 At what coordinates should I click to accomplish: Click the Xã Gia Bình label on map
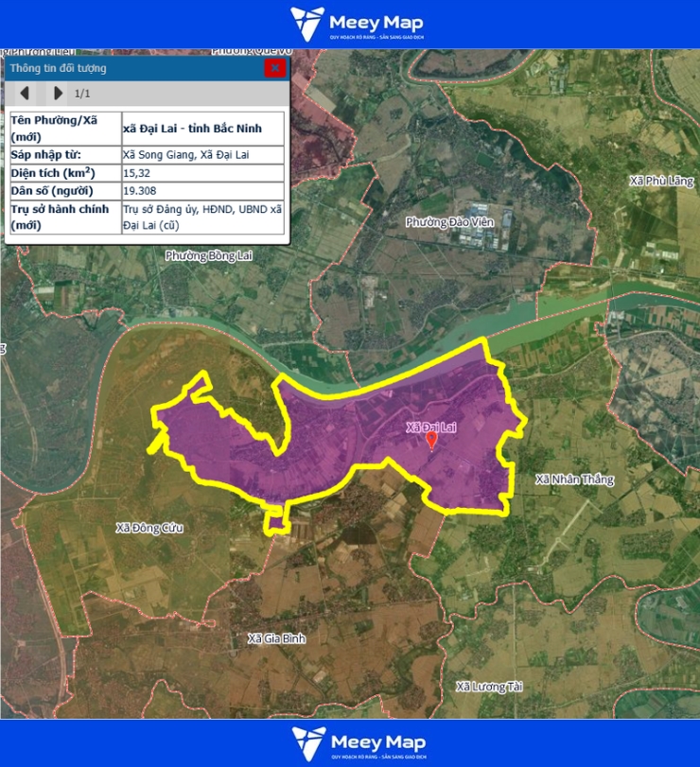coord(276,638)
